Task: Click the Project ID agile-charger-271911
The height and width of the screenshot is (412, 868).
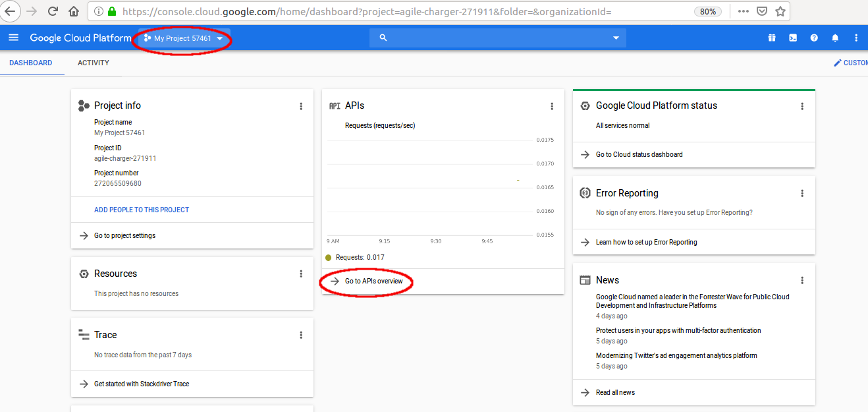Action: pyautogui.click(x=125, y=158)
